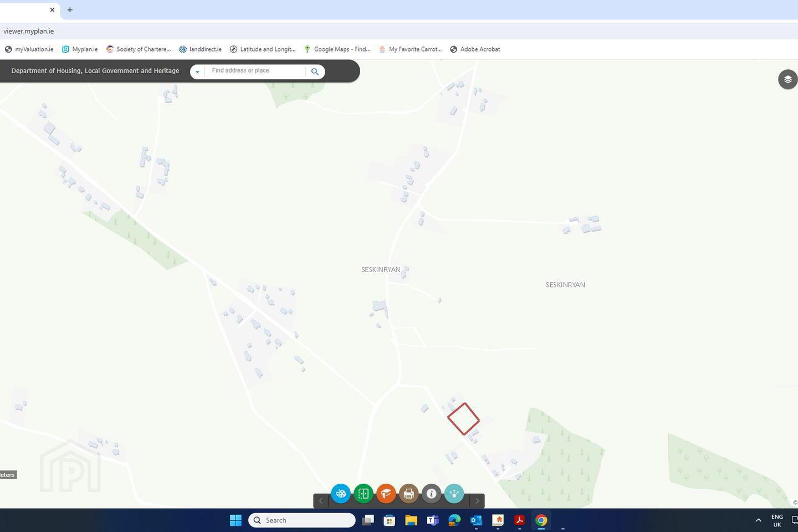Open the basemap gallery palette tool

[x=341, y=493]
